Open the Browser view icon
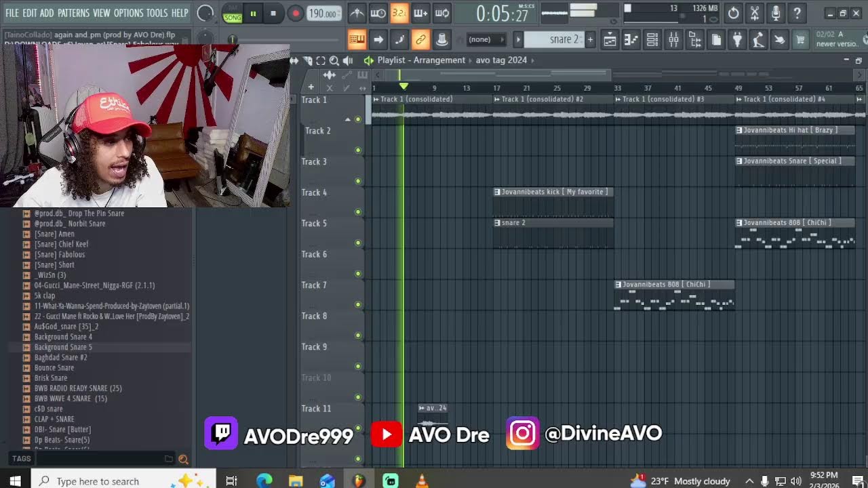Image resolution: width=868 pixels, height=488 pixels. pos(695,40)
